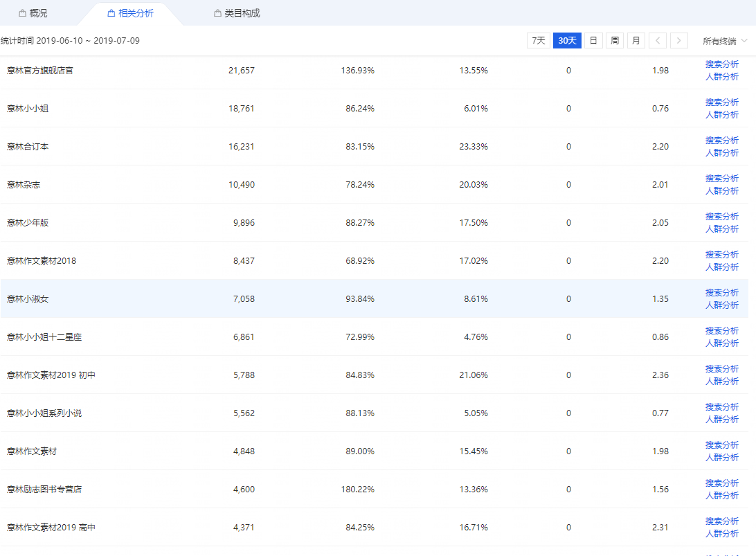Open 人群分析 for 意林小小姐
This screenshot has width=756, height=556.
click(x=721, y=115)
